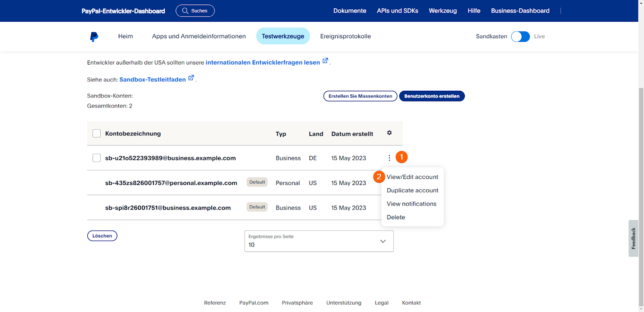
Task: Click the Löschen button
Action: point(102,236)
